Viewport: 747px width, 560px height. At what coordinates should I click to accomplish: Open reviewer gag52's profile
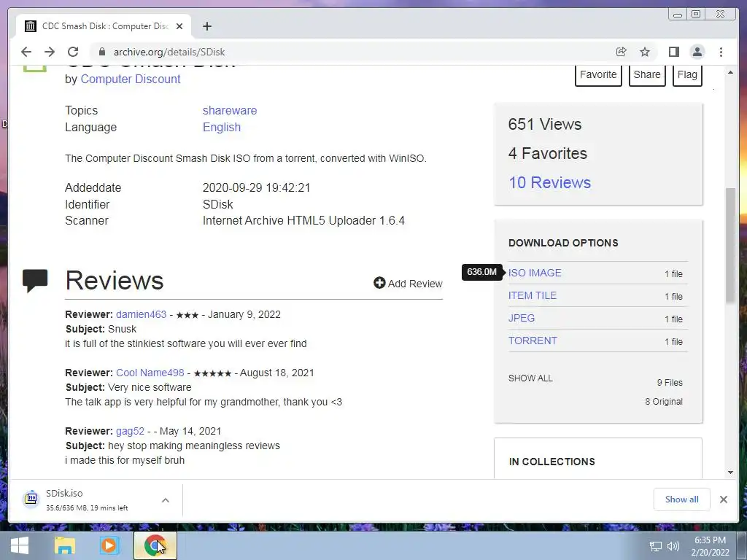point(130,431)
